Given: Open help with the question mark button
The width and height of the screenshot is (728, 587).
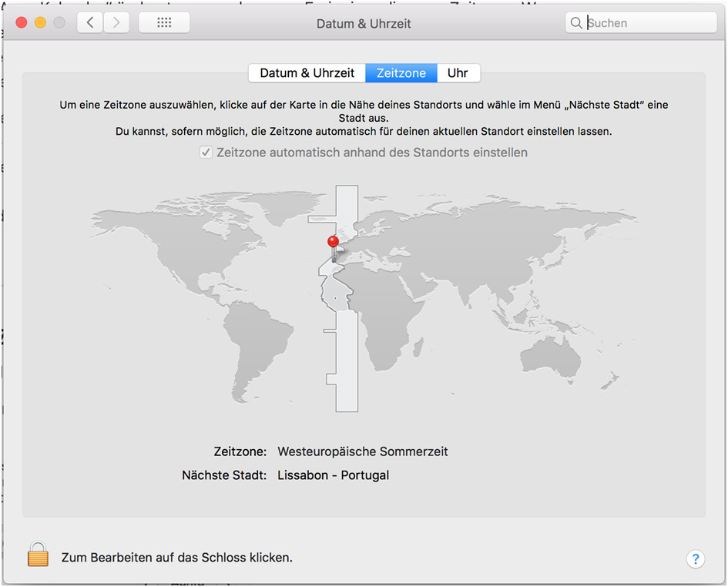Looking at the screenshot, I should (x=695, y=558).
